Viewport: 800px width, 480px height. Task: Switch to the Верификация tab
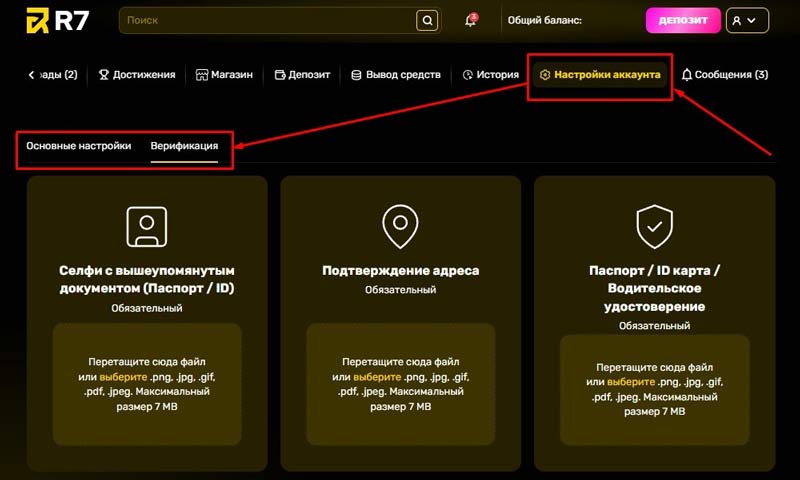(x=184, y=146)
